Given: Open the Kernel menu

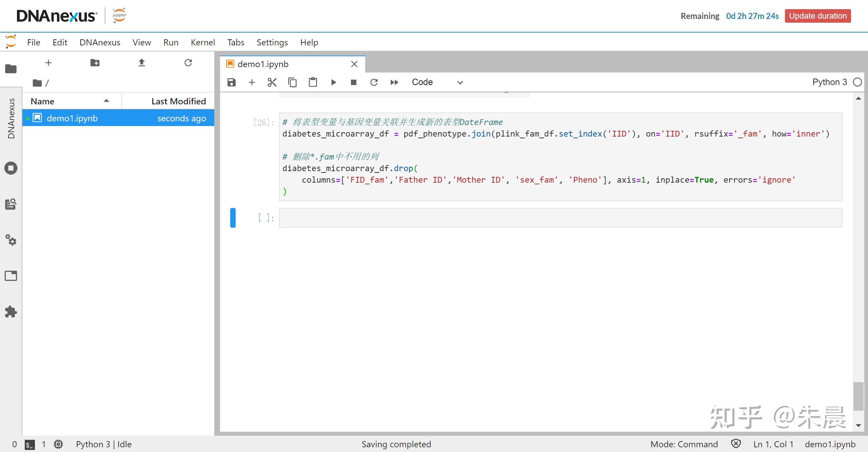Looking at the screenshot, I should coord(202,42).
